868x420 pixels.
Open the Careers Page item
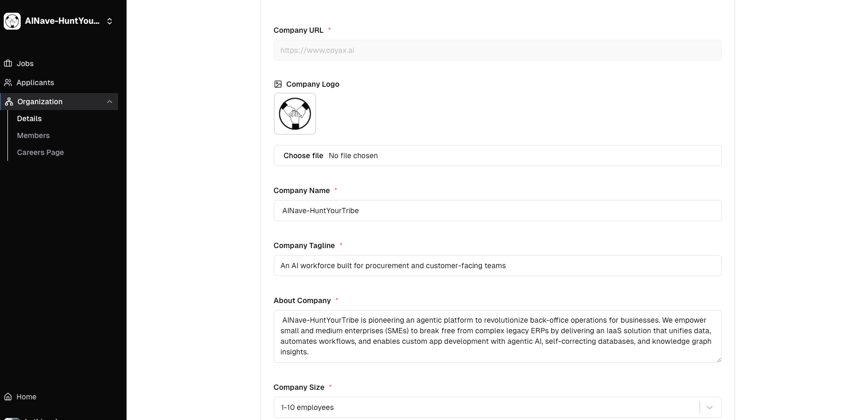tap(40, 152)
